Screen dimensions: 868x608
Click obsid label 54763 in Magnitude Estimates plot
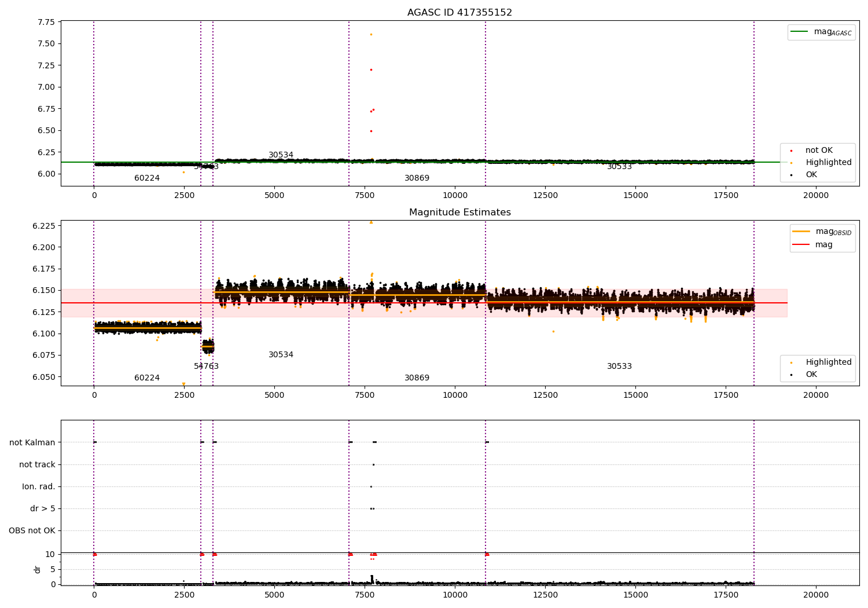(206, 367)
